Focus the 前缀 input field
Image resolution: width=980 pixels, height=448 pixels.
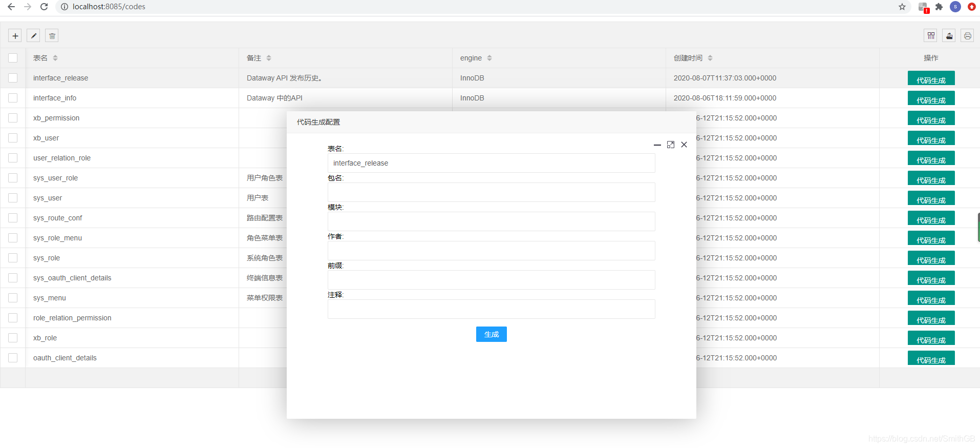[x=491, y=280]
